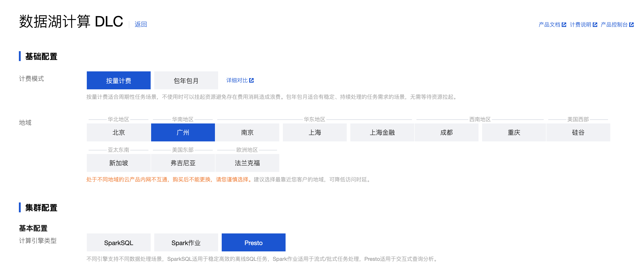Switch engine type to Spark作业
644x268 pixels.
(186, 243)
